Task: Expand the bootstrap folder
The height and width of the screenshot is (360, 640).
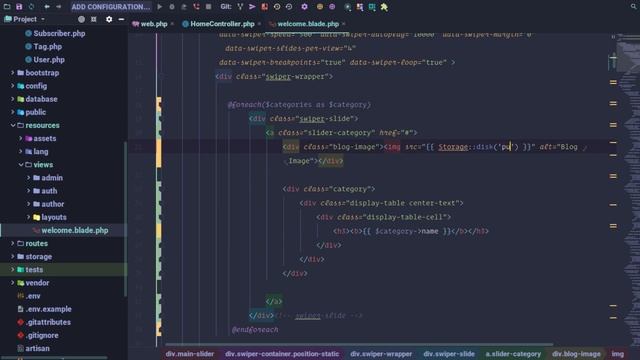Action: 13,73
